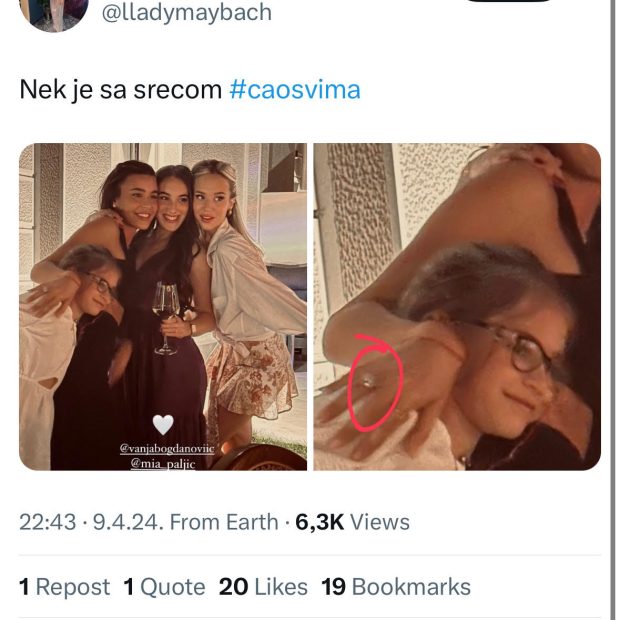Open the 22:43 post timestamp

pyautogui.click(x=47, y=522)
